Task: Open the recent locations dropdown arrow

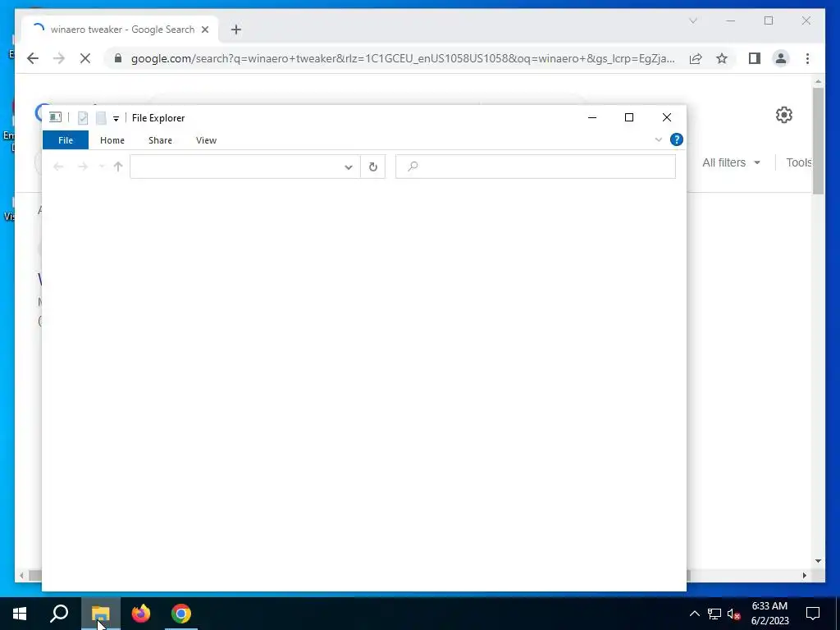Action: point(102,167)
